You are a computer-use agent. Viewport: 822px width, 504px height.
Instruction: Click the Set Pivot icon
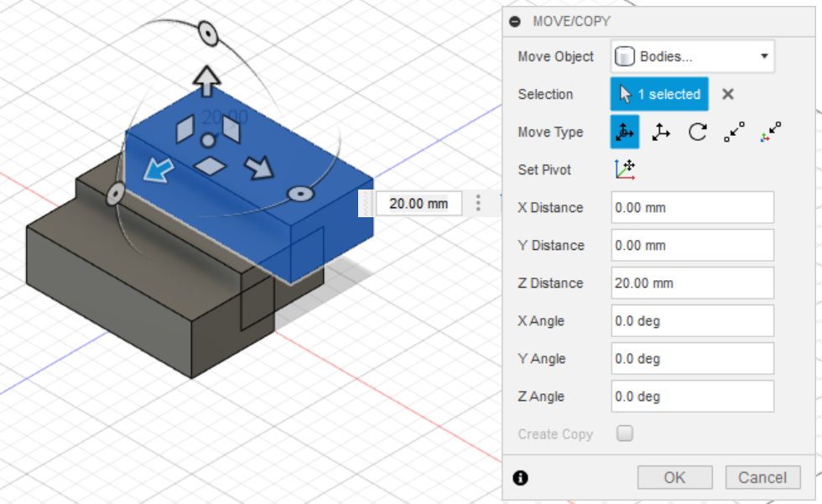pos(625,169)
